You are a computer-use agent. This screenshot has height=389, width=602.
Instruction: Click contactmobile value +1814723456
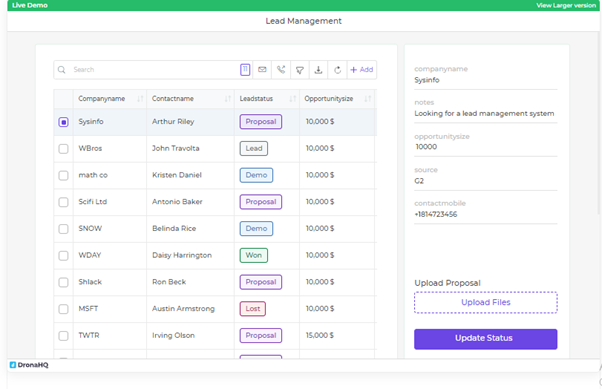pyautogui.click(x=436, y=214)
